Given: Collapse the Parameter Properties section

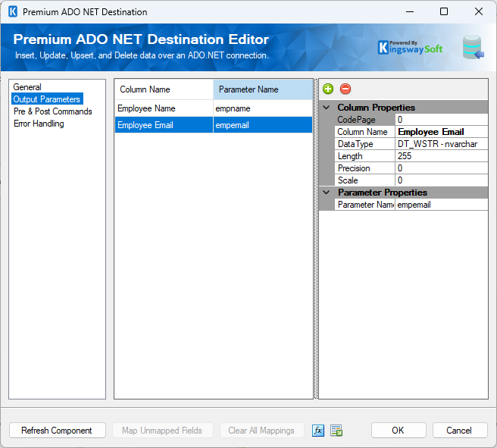Looking at the screenshot, I should (327, 193).
